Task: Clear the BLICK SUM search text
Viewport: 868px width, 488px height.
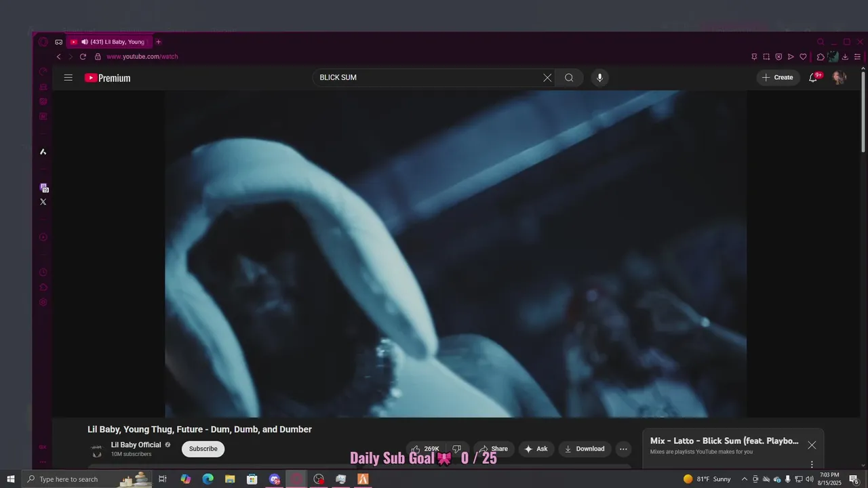Action: pos(547,77)
